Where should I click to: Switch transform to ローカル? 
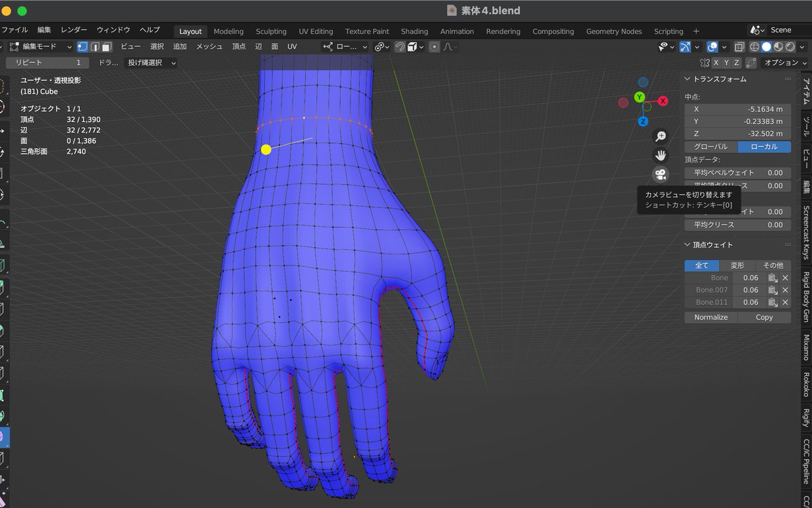pyautogui.click(x=764, y=147)
